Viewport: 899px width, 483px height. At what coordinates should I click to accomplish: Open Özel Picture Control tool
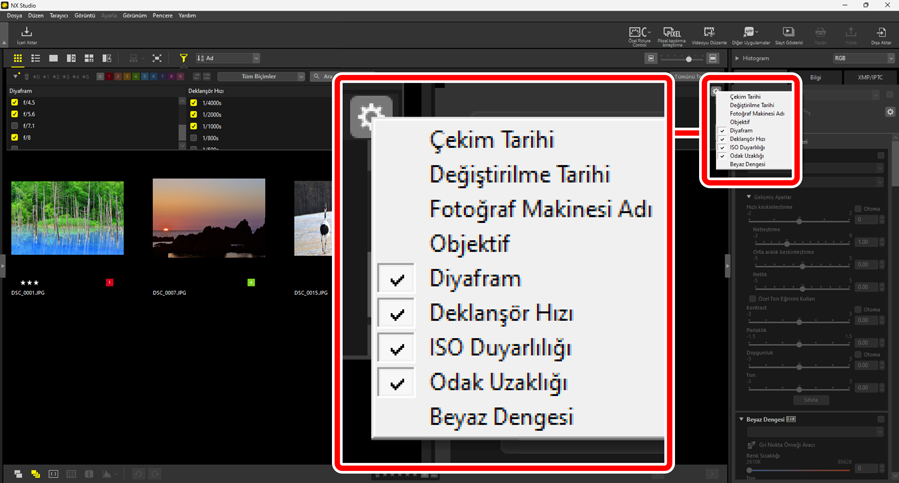[x=638, y=34]
